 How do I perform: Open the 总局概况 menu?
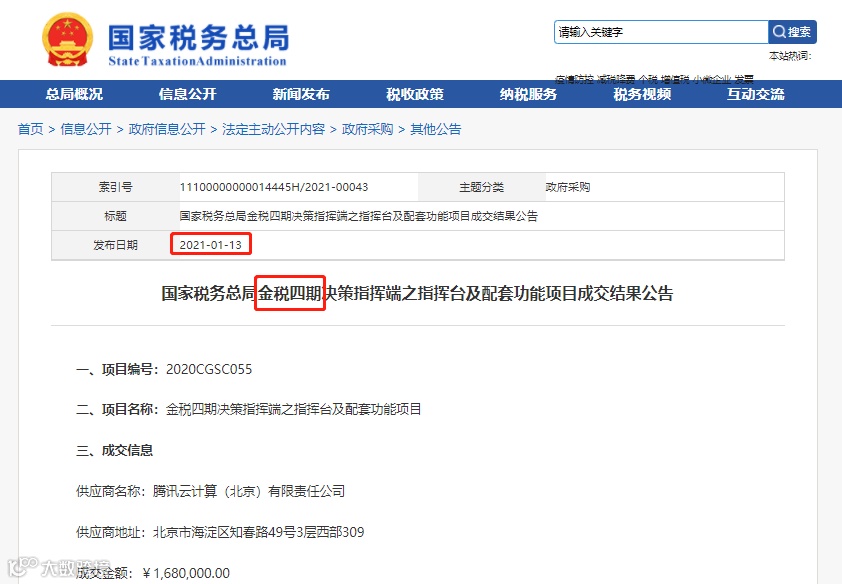(74, 94)
